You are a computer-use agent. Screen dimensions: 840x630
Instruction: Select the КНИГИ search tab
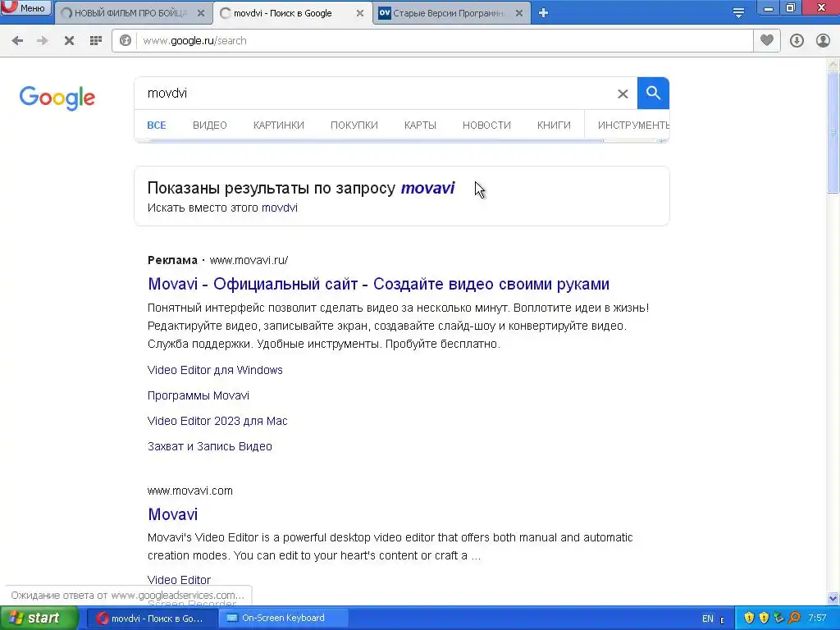pyautogui.click(x=554, y=126)
